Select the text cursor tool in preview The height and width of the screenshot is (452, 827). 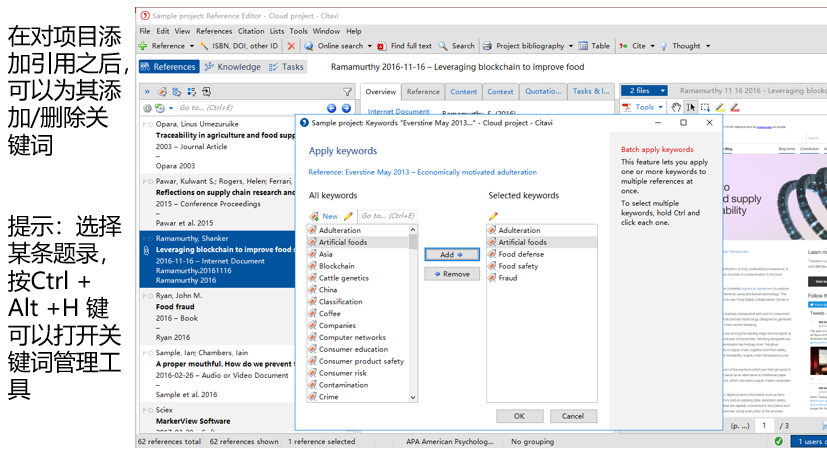690,107
